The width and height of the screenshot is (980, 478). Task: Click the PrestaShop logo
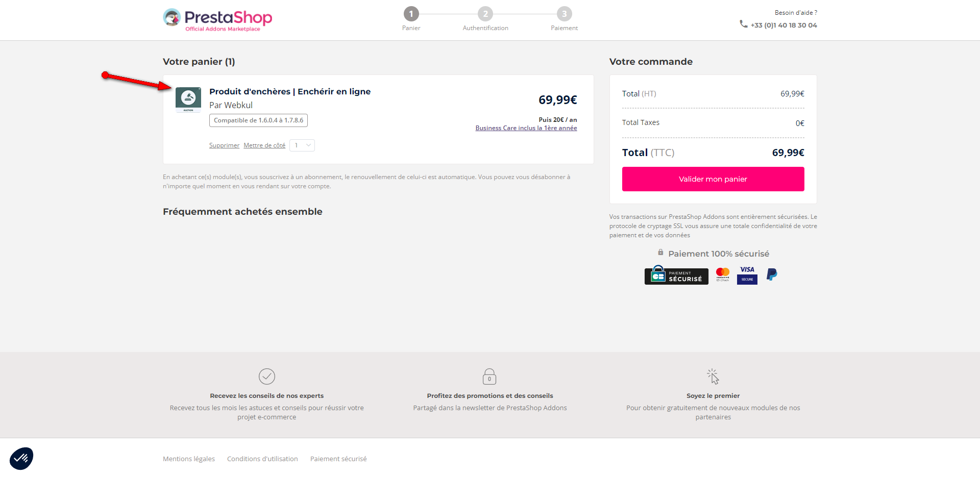pos(217,20)
